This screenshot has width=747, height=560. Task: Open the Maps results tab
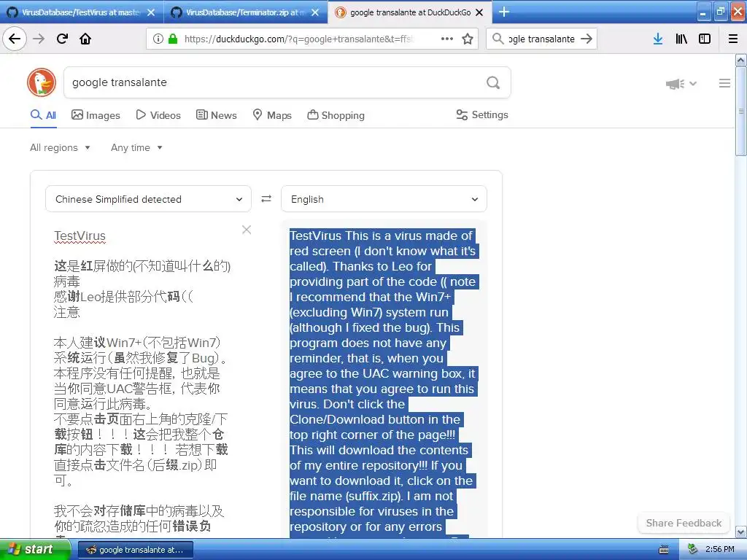coord(272,114)
